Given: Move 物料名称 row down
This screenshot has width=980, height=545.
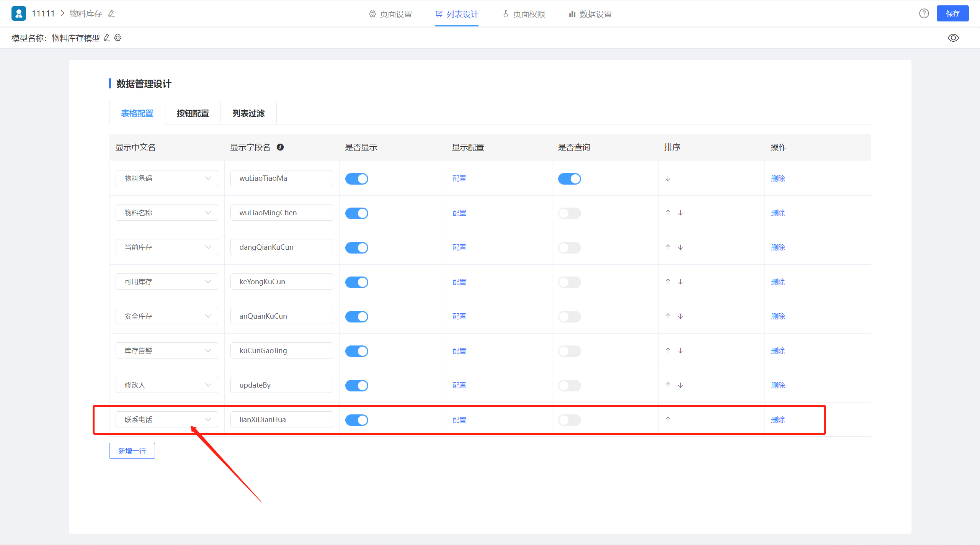Looking at the screenshot, I should tap(680, 213).
